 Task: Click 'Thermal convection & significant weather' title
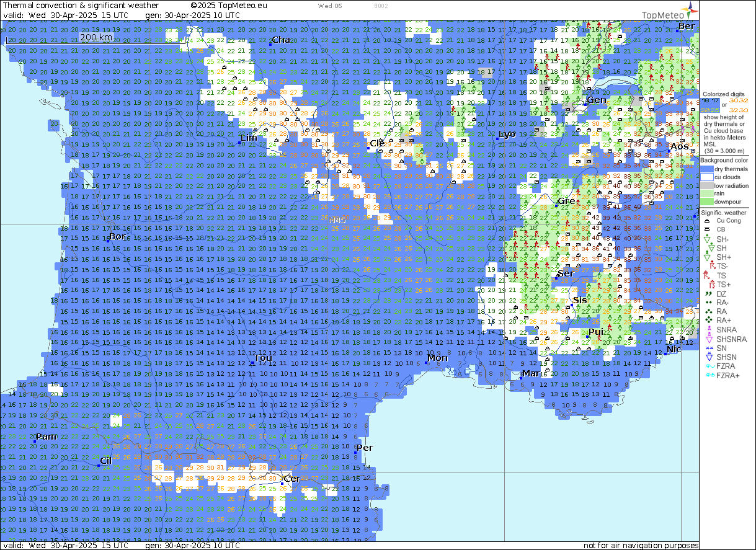81,5
